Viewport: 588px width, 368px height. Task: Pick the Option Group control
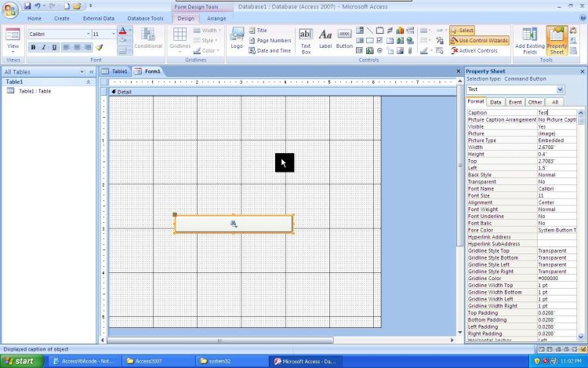[380, 30]
